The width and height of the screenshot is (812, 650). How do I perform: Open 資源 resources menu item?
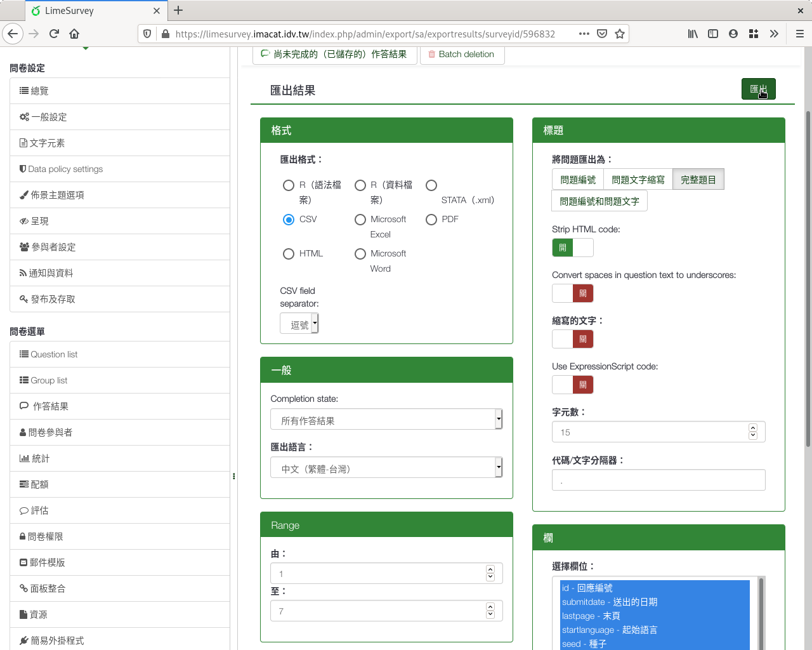pos(120,614)
